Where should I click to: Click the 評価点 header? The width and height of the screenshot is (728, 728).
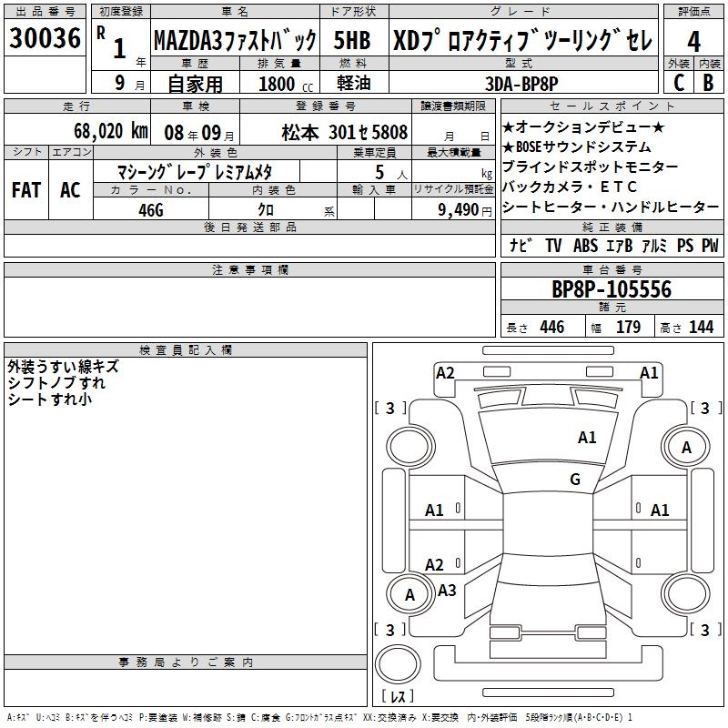pos(693,12)
